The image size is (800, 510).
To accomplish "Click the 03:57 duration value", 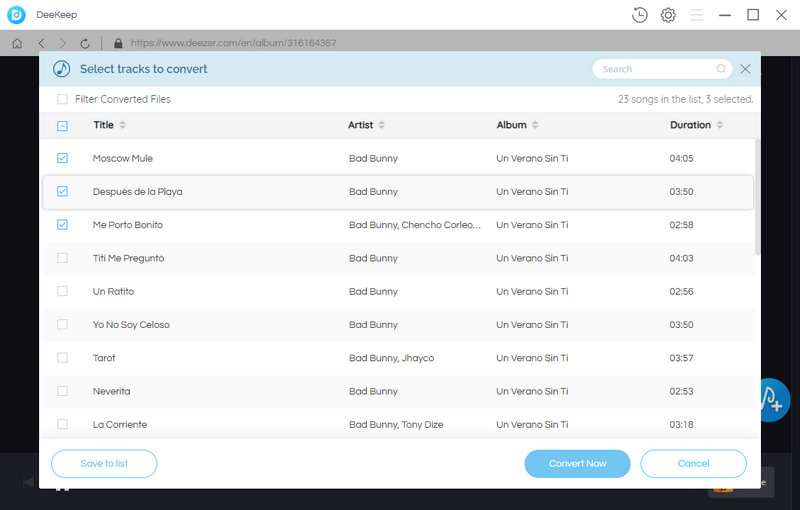I will (x=681, y=358).
